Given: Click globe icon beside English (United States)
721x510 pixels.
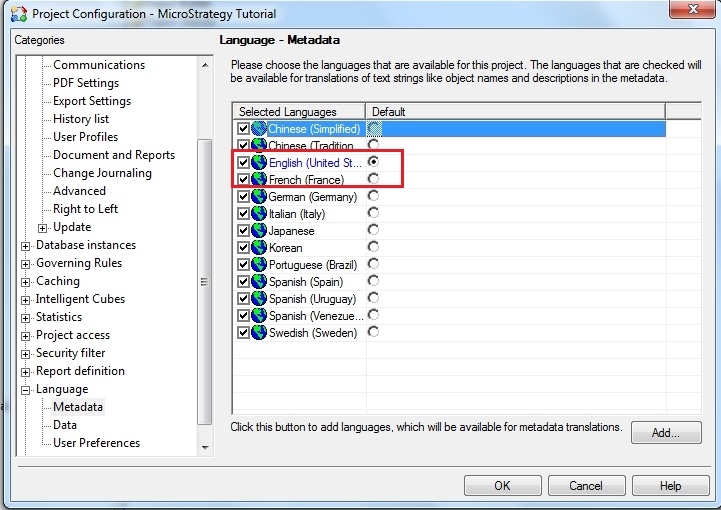Looking at the screenshot, I should 259,162.
